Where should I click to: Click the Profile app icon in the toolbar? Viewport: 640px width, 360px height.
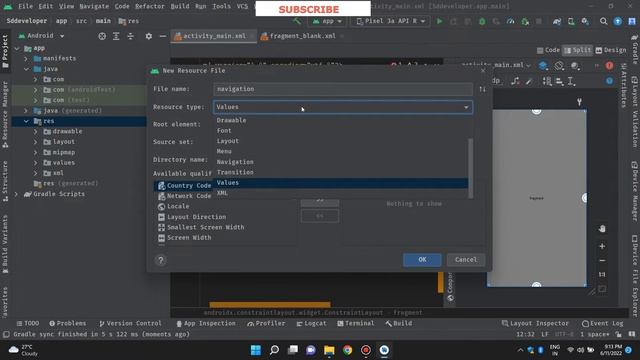pos(510,21)
